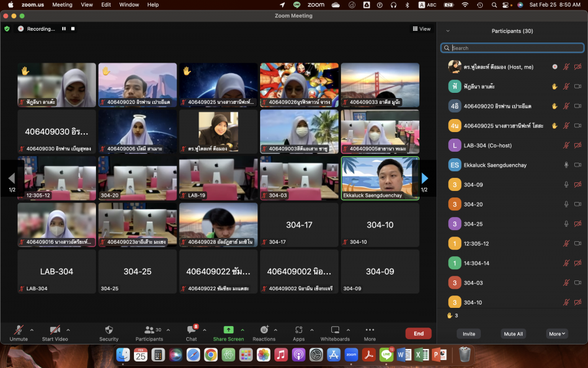This screenshot has height=368, width=588.
Task: Expand the audio options arrow beside Unmute
Action: point(31,329)
